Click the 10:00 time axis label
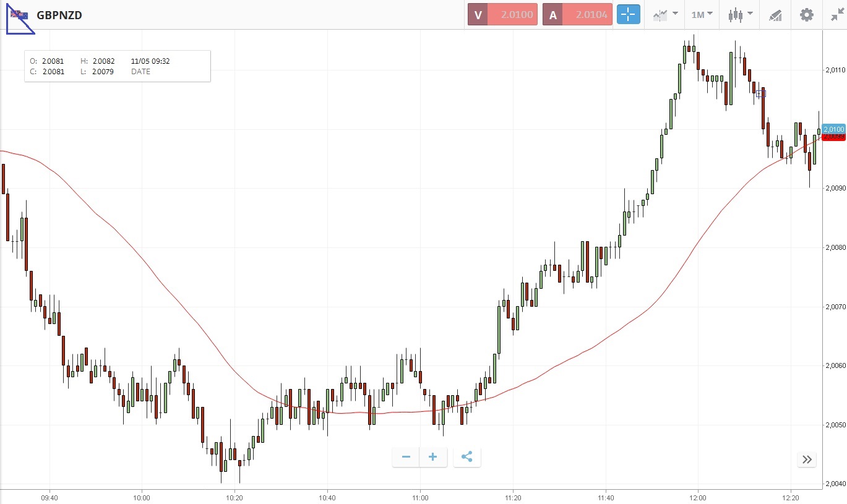The image size is (847, 504). pyautogui.click(x=142, y=497)
